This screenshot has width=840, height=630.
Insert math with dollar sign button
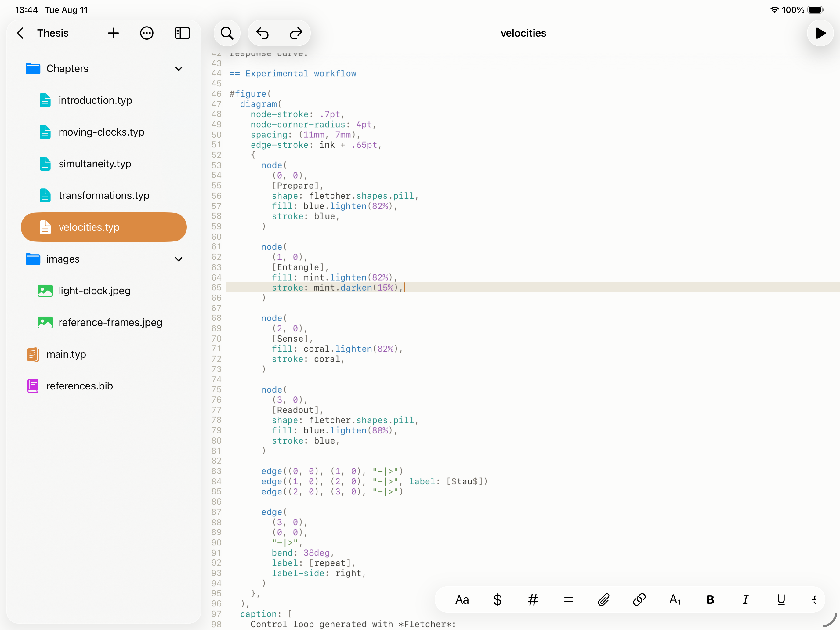coord(498,599)
